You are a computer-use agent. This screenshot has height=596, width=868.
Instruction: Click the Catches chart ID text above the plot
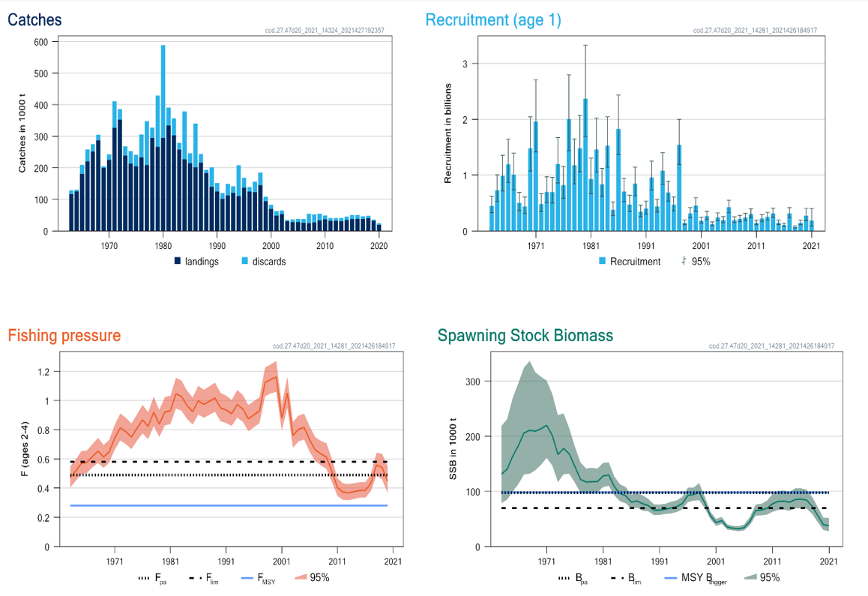[x=325, y=31]
